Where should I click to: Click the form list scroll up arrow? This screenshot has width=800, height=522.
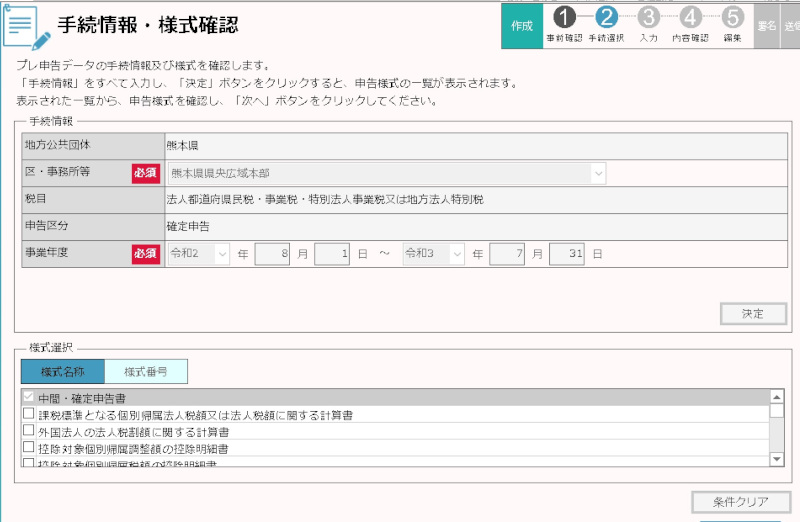(x=777, y=397)
